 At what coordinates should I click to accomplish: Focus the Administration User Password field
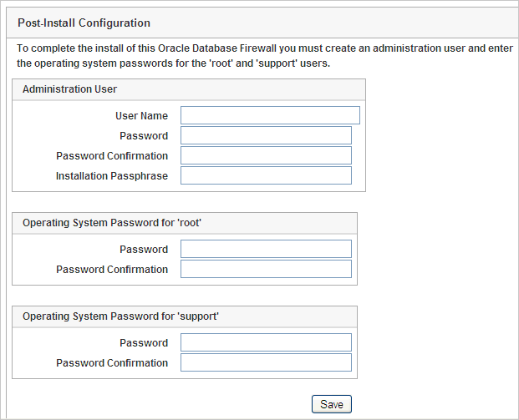point(266,135)
